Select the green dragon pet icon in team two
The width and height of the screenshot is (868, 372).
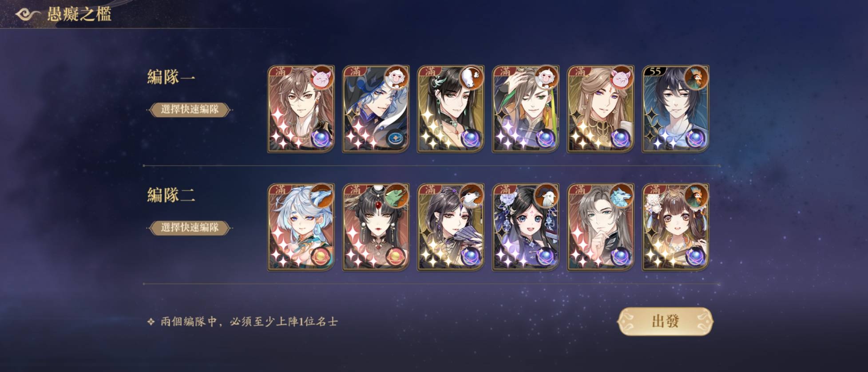[x=396, y=196]
